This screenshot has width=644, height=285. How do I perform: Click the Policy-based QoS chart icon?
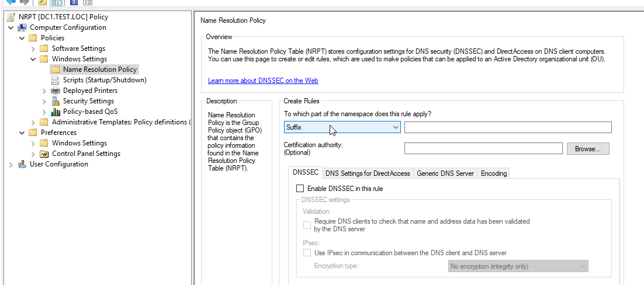tap(56, 112)
